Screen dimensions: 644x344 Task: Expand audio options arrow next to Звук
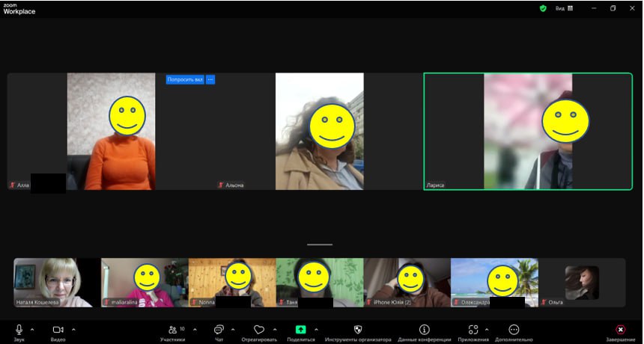[32, 329]
